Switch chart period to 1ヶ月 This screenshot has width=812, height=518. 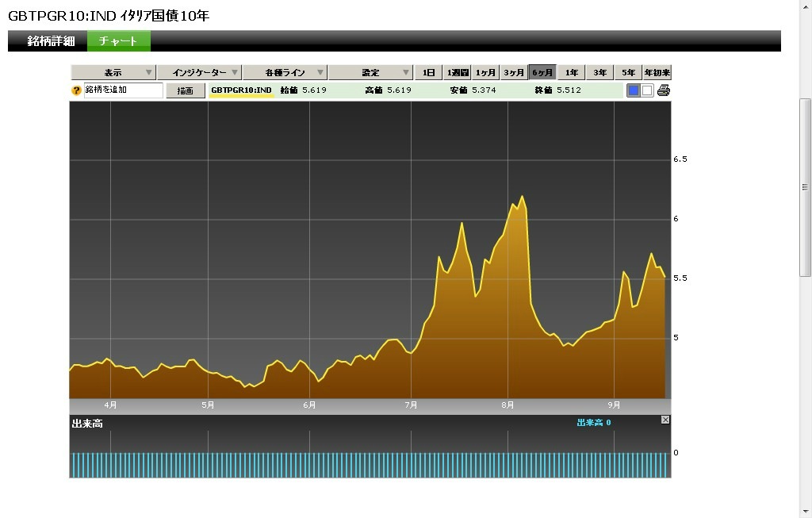coord(485,73)
